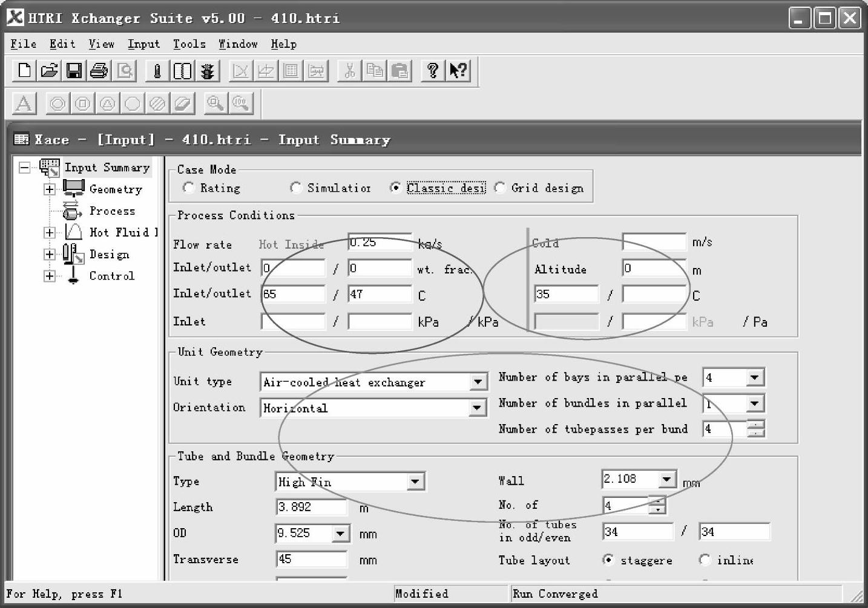This screenshot has height=608, width=868.
Task: Open Number of bays in parallel dropdown
Action: tap(754, 378)
